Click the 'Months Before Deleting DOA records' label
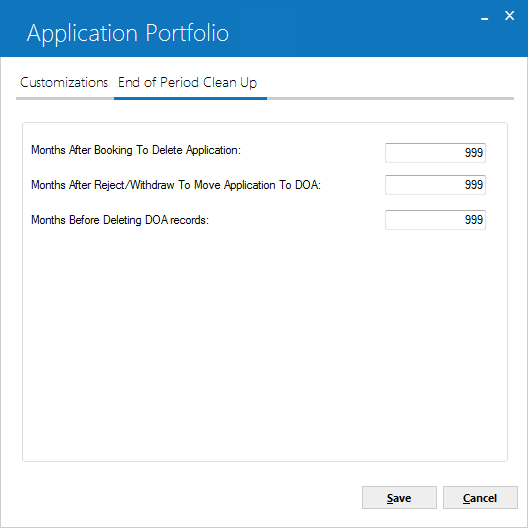This screenshot has height=528, width=528. (x=120, y=220)
